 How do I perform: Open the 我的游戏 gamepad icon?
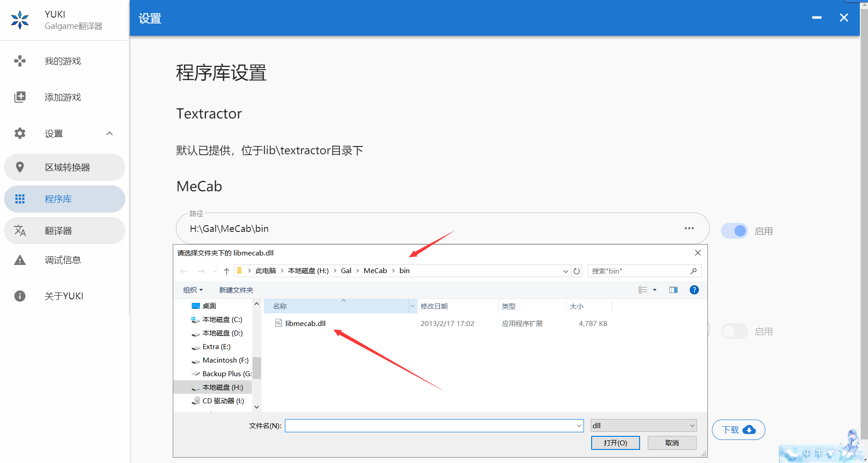(20, 61)
